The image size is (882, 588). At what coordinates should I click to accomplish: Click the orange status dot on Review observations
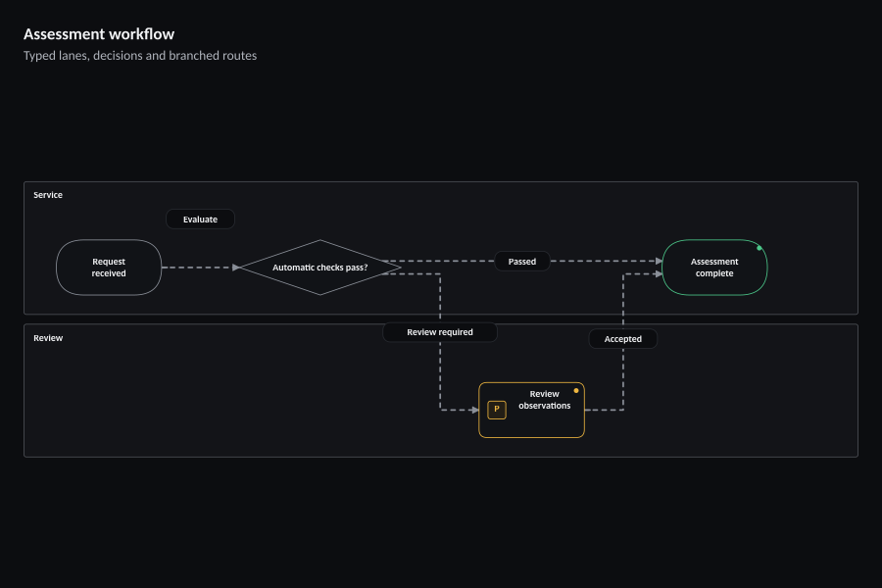point(576,390)
